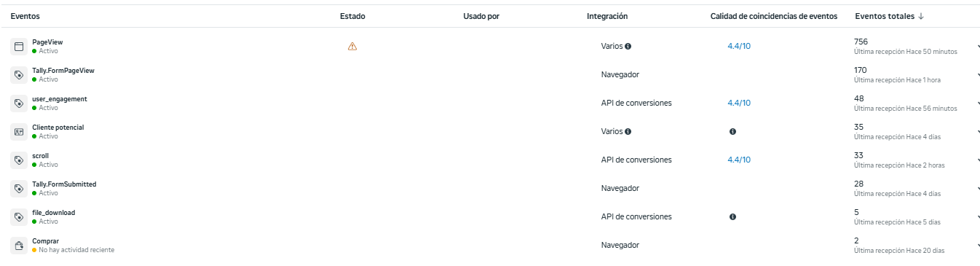
Task: Open PageView 4.4/10 match quality link
Action: [x=739, y=46]
